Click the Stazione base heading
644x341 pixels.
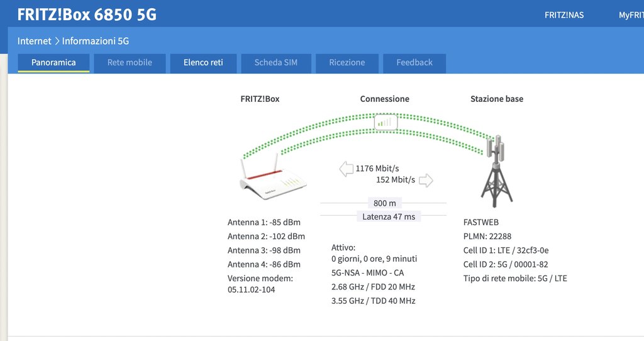497,99
